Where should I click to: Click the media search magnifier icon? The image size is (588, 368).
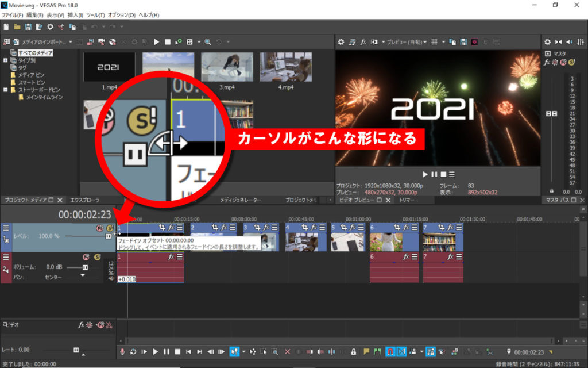pyautogui.click(x=208, y=42)
